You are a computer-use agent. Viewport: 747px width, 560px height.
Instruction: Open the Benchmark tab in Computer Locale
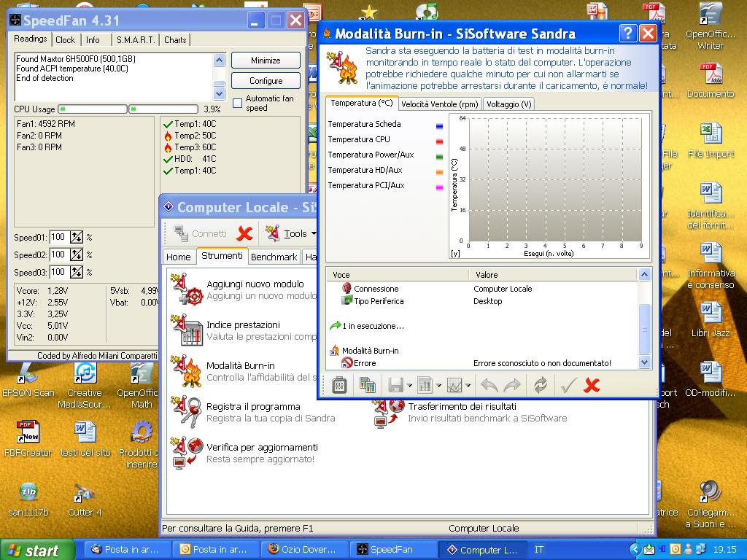274,257
